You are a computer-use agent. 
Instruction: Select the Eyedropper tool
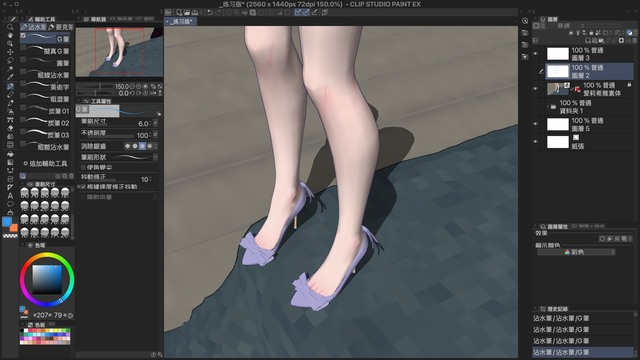[10, 77]
